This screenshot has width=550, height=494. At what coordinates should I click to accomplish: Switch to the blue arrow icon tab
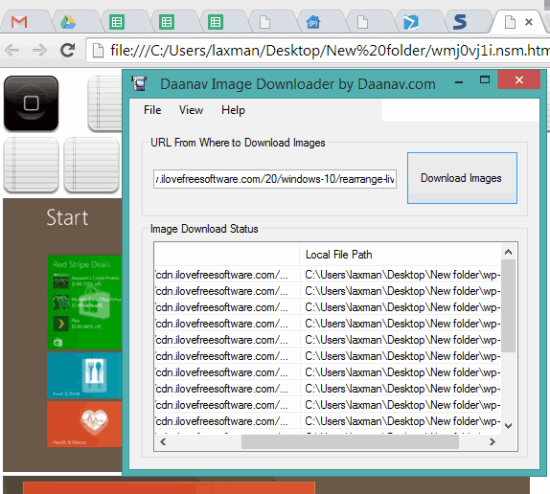[411, 22]
